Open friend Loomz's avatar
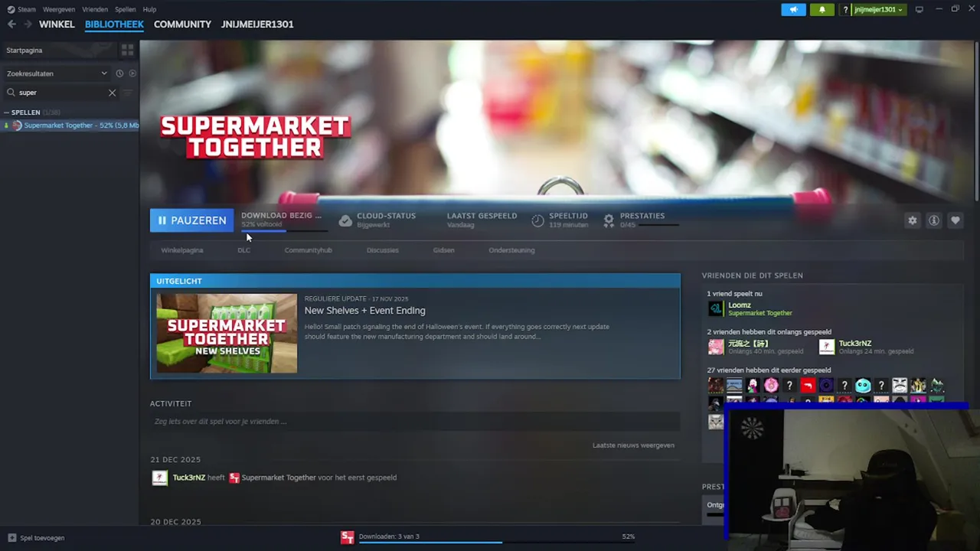This screenshot has width=980, height=551. [715, 308]
